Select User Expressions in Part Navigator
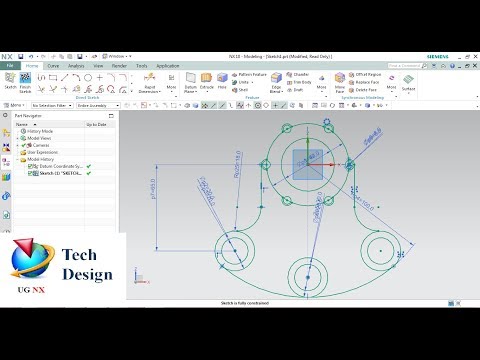Viewport: 480px width, 360px height. pyautogui.click(x=39, y=152)
